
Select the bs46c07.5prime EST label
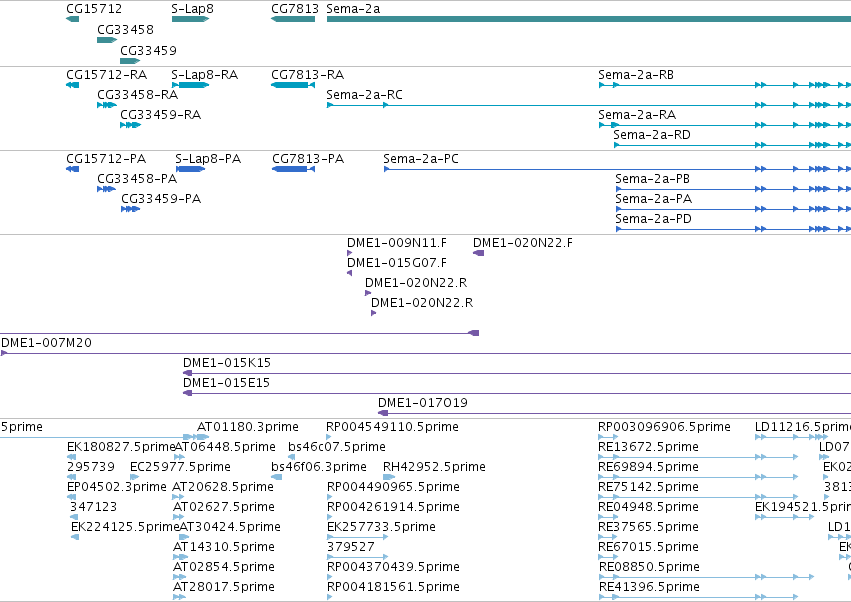[337, 447]
